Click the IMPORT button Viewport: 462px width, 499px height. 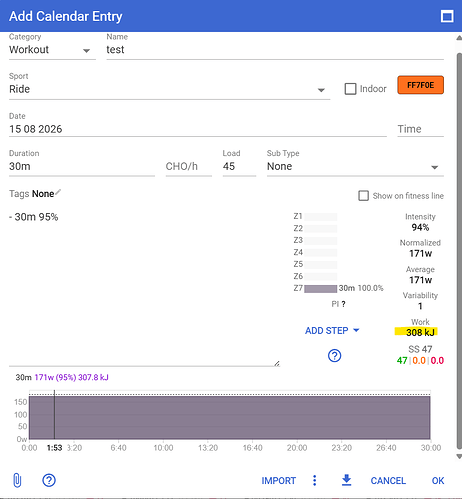279,481
